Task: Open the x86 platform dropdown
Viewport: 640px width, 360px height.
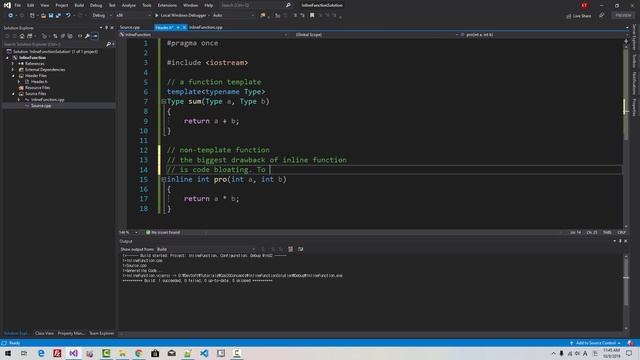Action: point(132,16)
